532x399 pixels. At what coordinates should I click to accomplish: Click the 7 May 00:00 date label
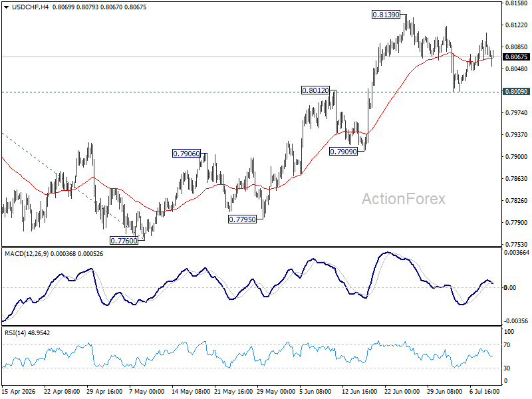[146, 391]
